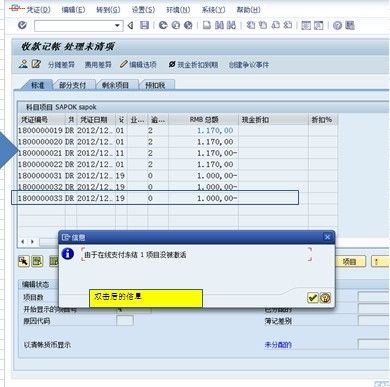Open the 编辑(E) menu
Image resolution: width=390 pixels, height=387 pixels.
73,10
